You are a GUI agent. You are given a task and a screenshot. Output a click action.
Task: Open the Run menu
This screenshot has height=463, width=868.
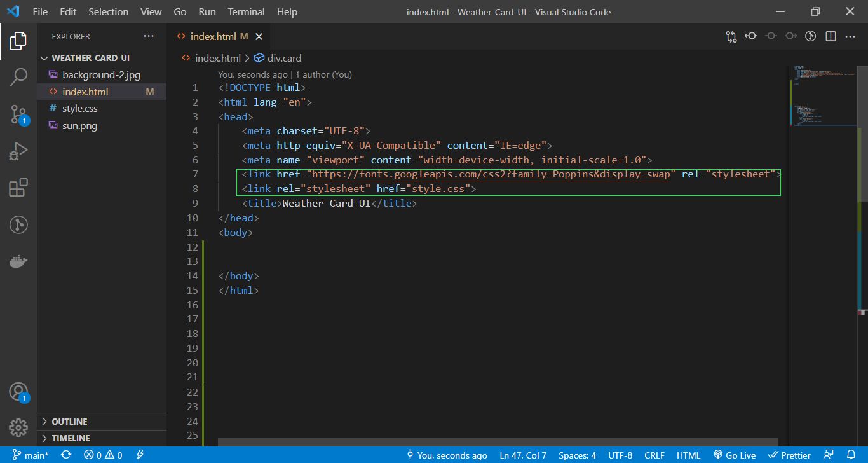[207, 11]
